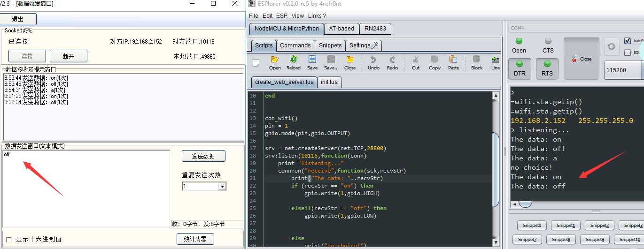644x249 pixels.
Task: Run Snippet0 button
Action: pos(532,226)
